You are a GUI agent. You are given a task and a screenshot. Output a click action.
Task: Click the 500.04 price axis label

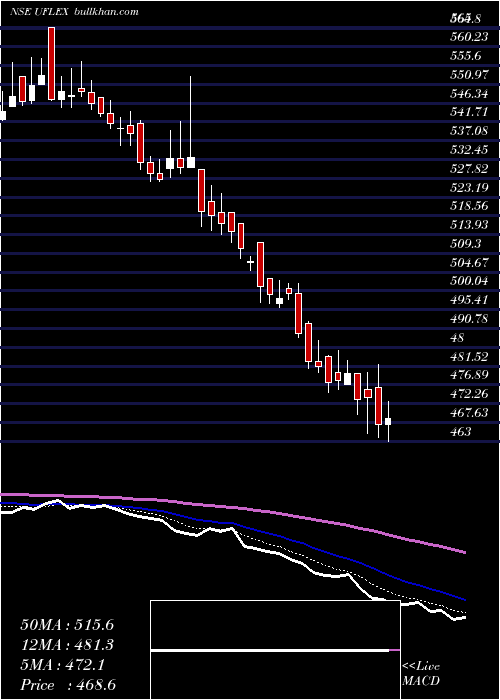tap(468, 282)
